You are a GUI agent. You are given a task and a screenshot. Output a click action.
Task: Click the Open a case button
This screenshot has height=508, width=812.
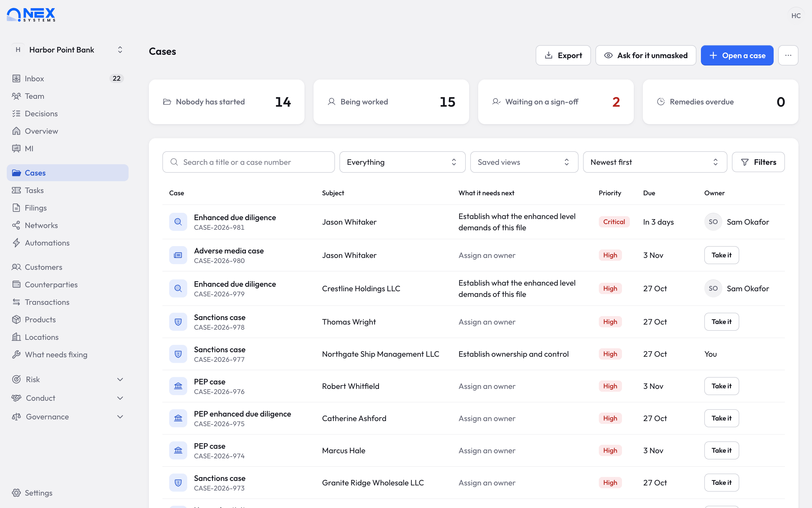click(737, 55)
